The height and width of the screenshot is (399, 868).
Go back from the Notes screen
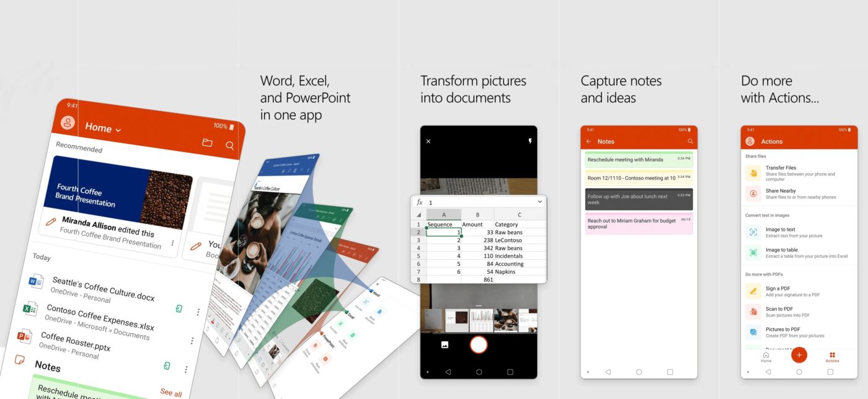[588, 141]
